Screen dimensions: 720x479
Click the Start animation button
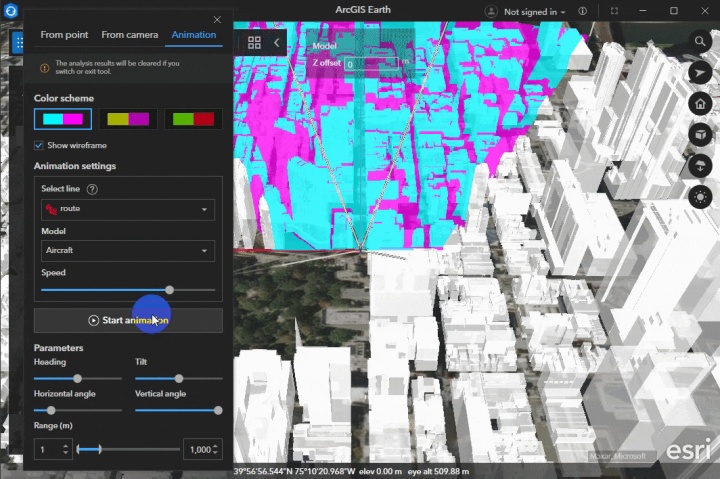128,320
